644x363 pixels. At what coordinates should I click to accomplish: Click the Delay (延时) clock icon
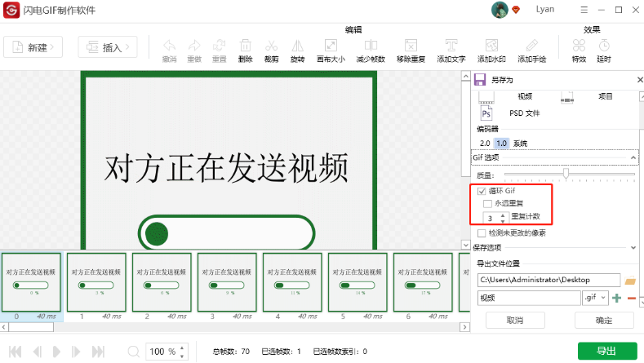pos(604,47)
